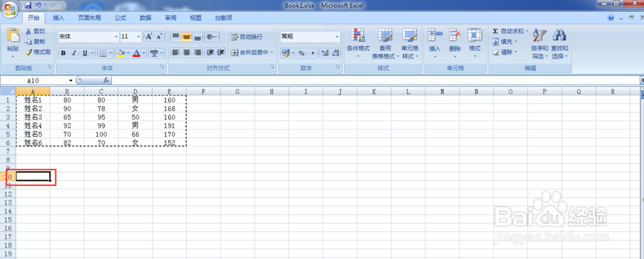
Task: Switch to the 页面布局 ribbon tab
Action: [89, 17]
